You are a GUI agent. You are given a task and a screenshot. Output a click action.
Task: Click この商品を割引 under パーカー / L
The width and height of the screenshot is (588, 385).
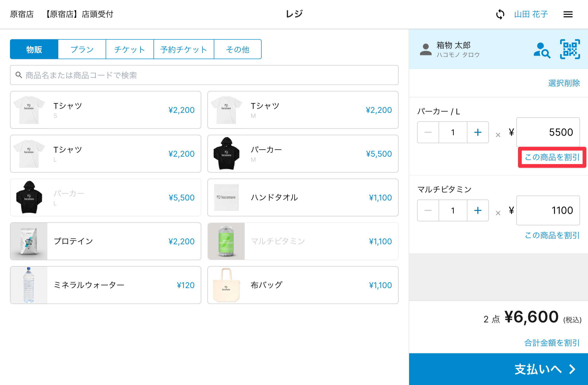tap(552, 157)
